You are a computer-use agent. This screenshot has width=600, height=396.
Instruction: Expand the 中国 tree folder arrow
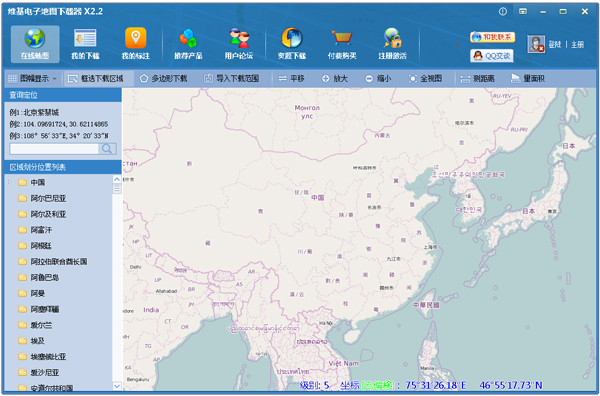point(10,182)
